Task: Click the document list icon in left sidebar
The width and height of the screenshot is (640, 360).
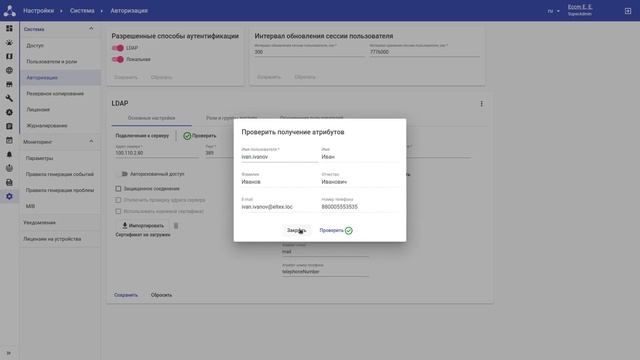Action: coord(9,127)
